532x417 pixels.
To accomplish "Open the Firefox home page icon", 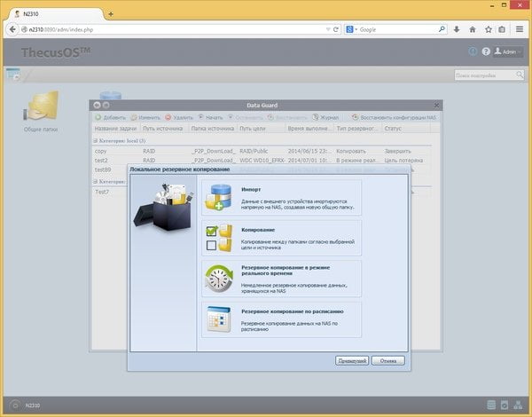I will coord(473,29).
